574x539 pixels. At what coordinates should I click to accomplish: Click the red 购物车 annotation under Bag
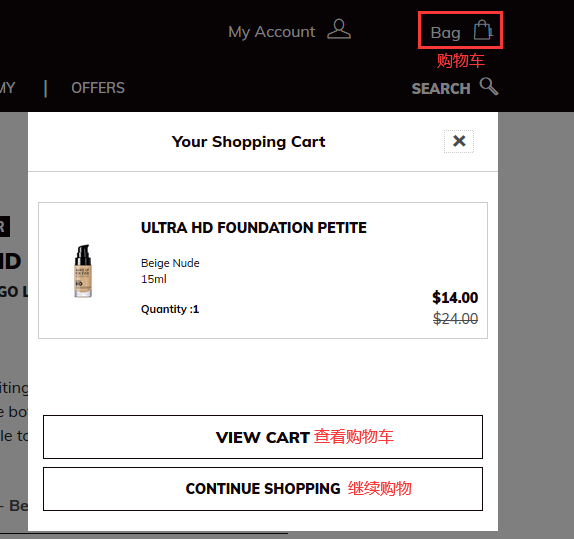(x=461, y=60)
